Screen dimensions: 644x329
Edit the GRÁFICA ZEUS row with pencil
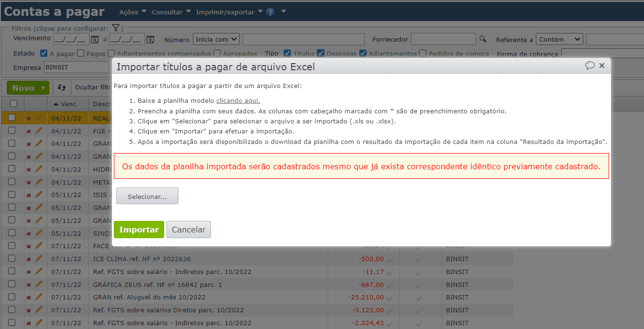tap(38, 285)
